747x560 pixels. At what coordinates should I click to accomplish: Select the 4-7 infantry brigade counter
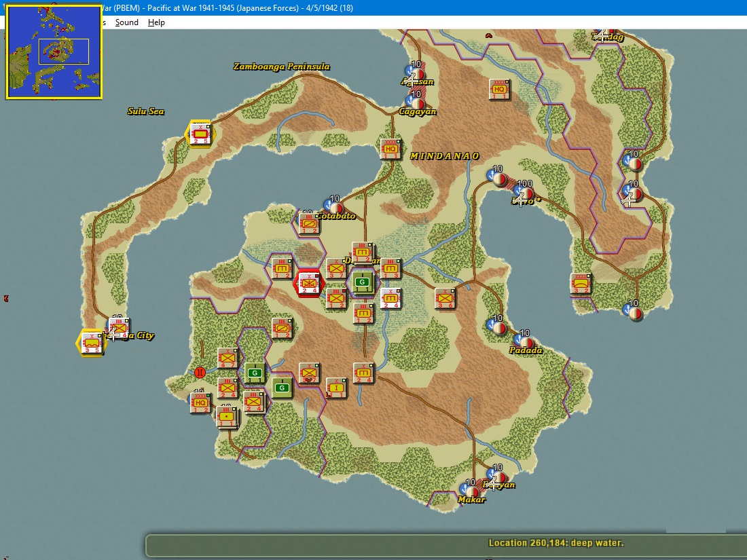point(227,358)
